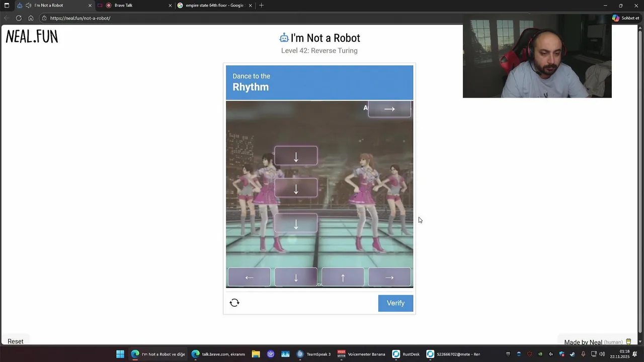Open the clock showing 01:18
644x362 pixels.
coord(620,354)
